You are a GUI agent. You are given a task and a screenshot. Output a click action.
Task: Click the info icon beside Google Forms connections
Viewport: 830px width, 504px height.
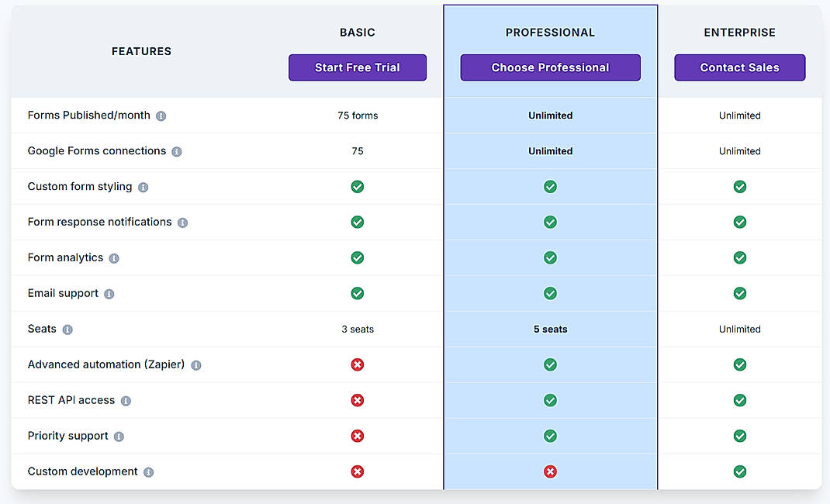pos(176,151)
